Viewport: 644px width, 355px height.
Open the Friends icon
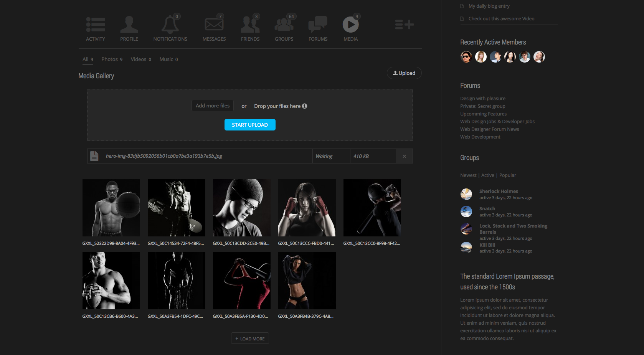tap(250, 25)
